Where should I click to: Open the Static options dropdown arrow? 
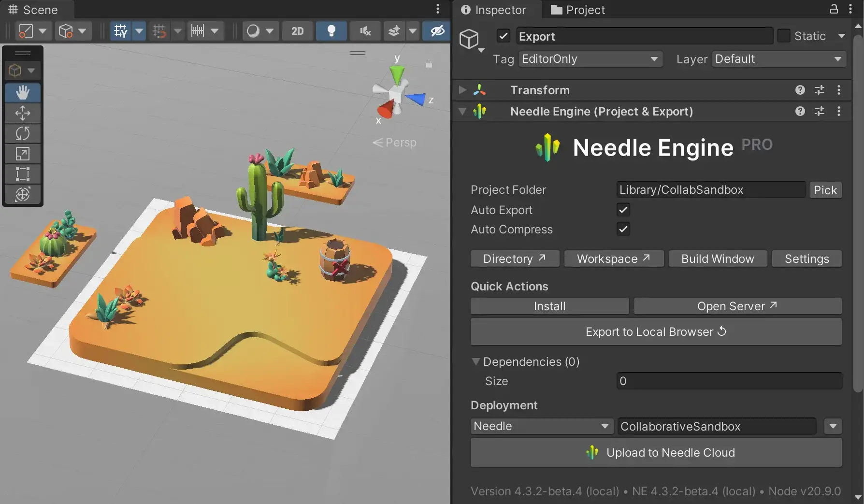pos(842,36)
